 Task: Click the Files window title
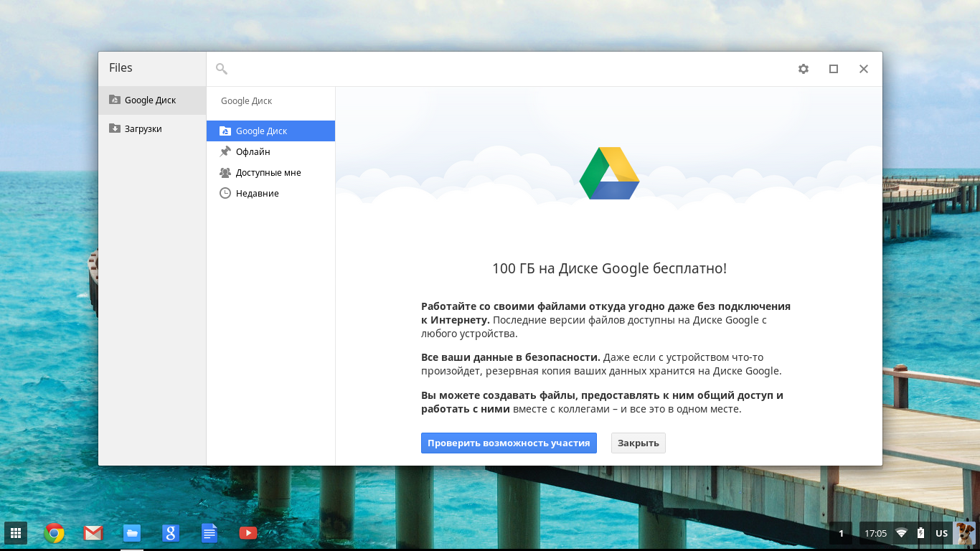(121, 67)
